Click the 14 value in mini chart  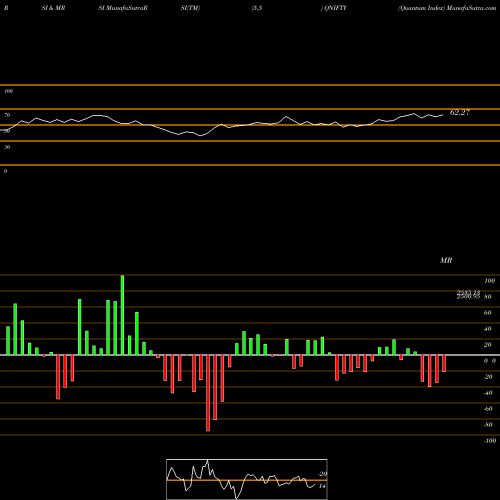322,486
